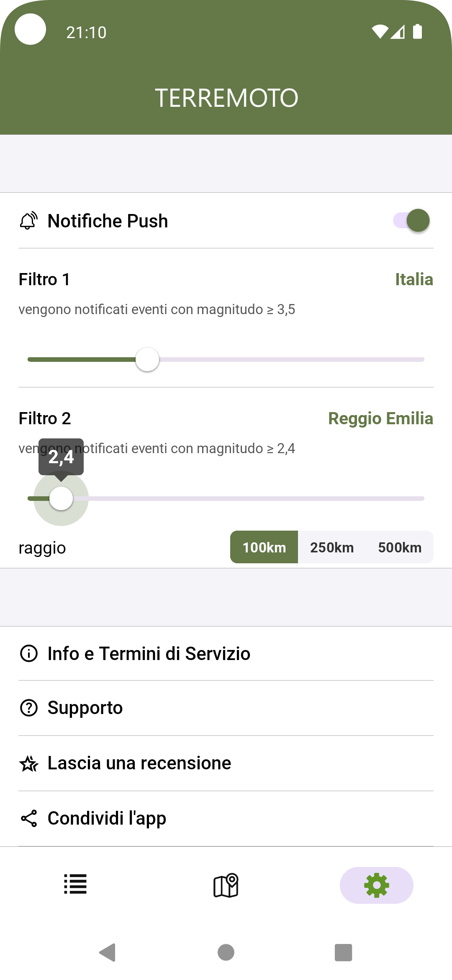The image size is (452, 980).
Task: Tap the notification bell icon
Action: pyautogui.click(x=29, y=221)
